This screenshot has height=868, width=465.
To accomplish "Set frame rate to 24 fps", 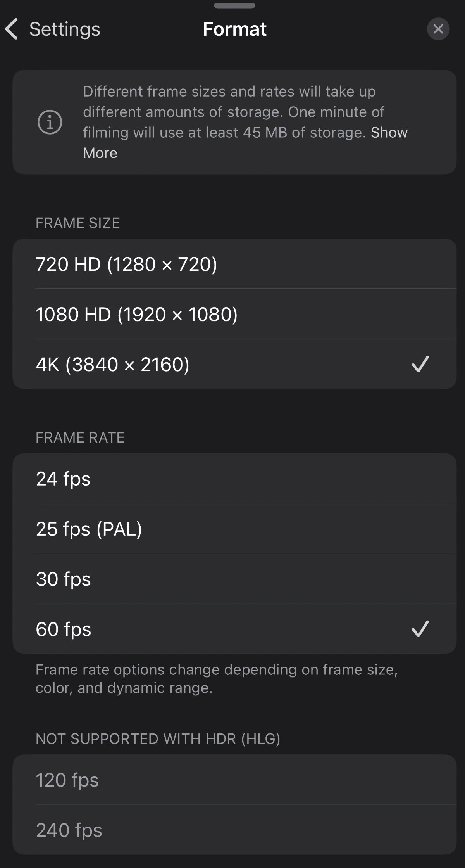I will [x=234, y=479].
